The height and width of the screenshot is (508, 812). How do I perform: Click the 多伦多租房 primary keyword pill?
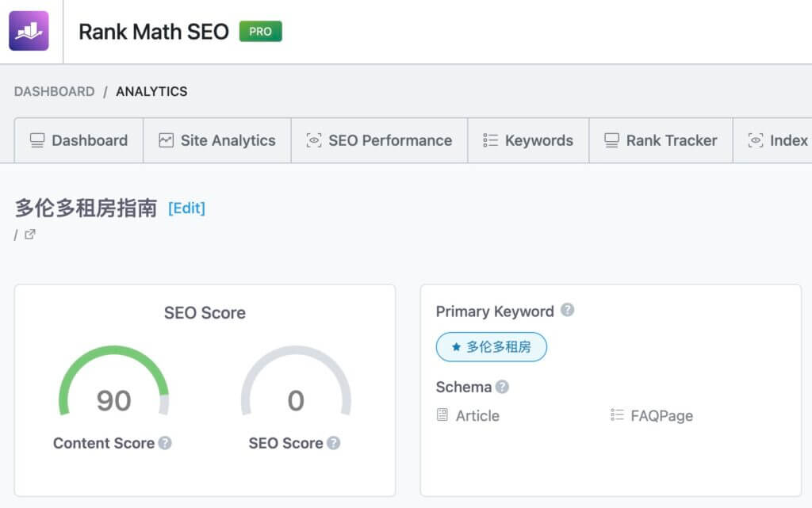point(492,347)
